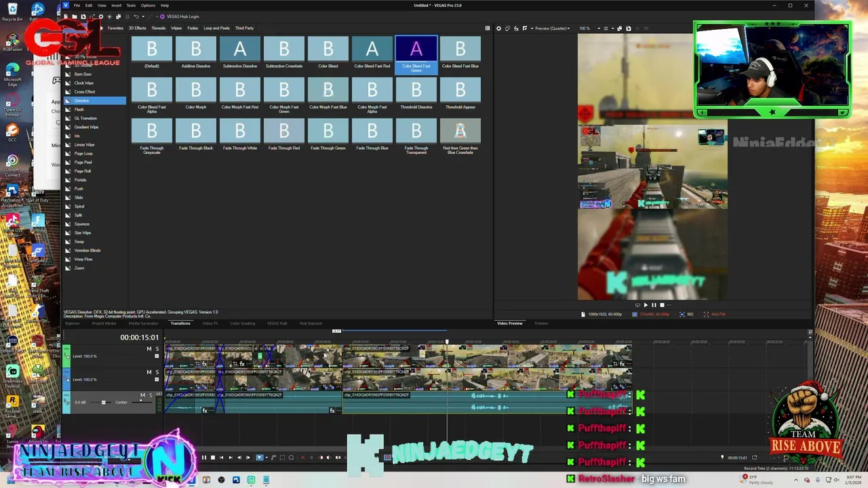Click the Save project icon

[x=83, y=16]
